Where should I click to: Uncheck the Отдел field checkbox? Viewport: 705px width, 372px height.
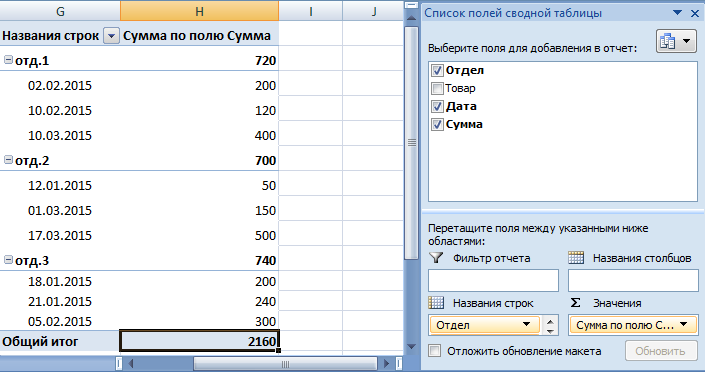point(437,70)
